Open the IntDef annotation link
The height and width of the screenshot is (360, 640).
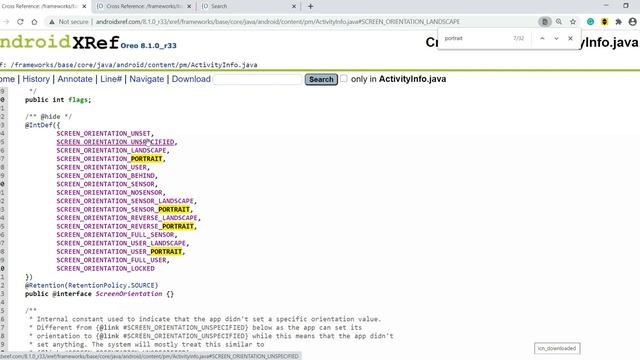[40, 125]
